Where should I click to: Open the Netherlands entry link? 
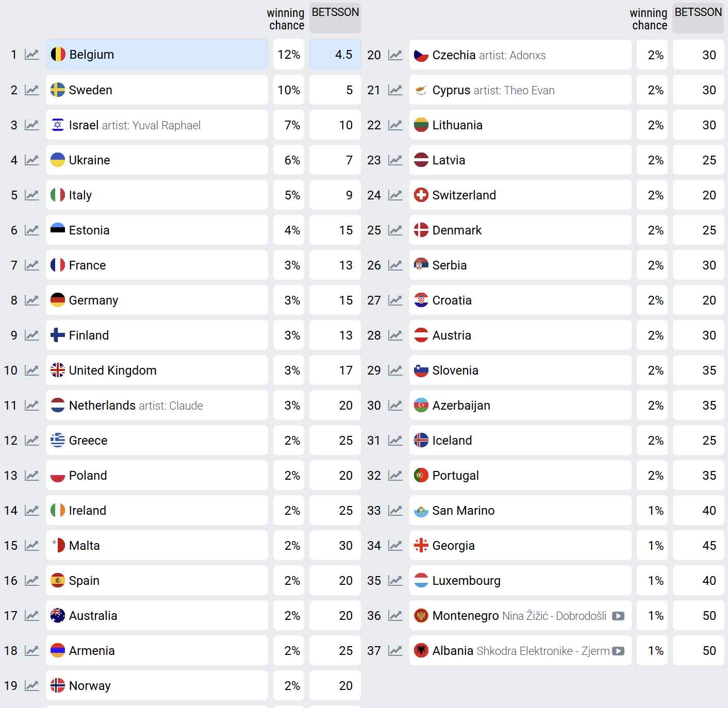[102, 406]
